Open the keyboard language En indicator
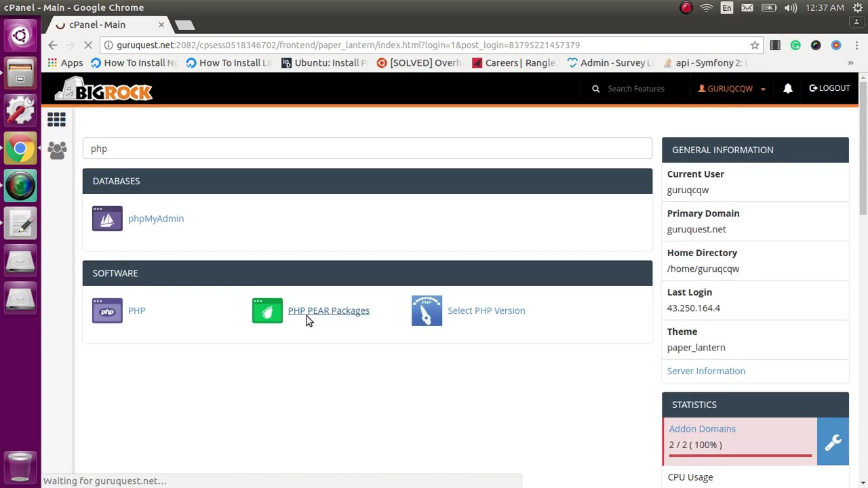The height and width of the screenshot is (488, 868). pyautogui.click(x=727, y=7)
